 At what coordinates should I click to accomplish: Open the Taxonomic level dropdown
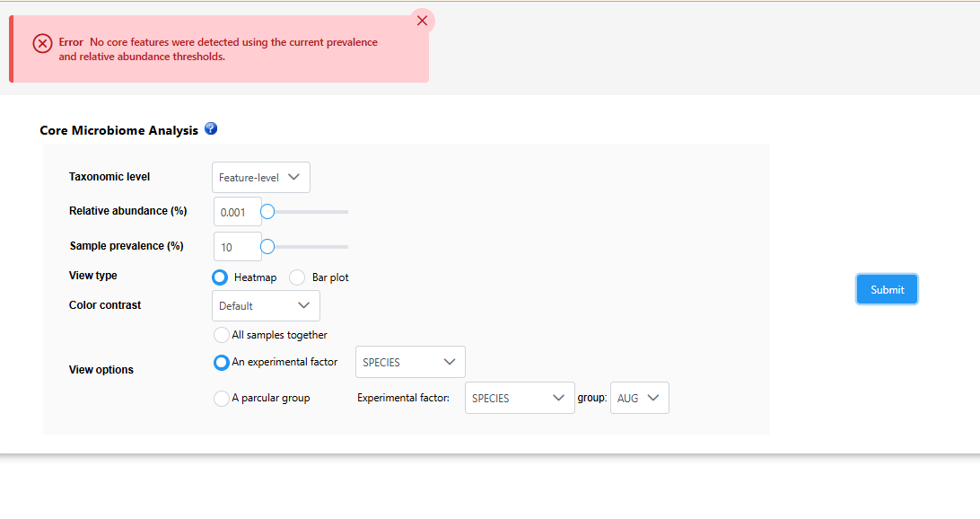pyautogui.click(x=261, y=178)
